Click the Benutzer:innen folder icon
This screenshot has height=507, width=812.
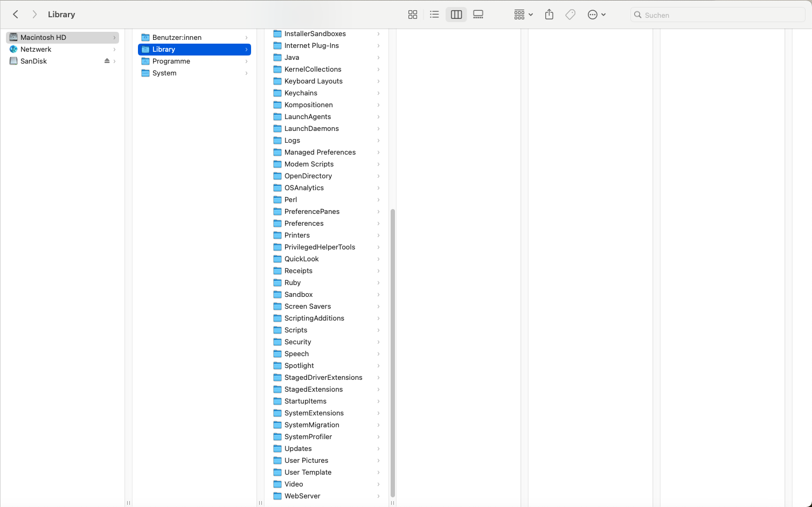[x=145, y=37]
